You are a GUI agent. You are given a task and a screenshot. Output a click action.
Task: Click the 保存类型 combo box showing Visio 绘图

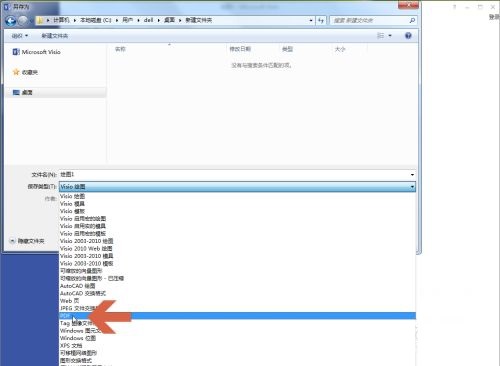[x=237, y=187]
